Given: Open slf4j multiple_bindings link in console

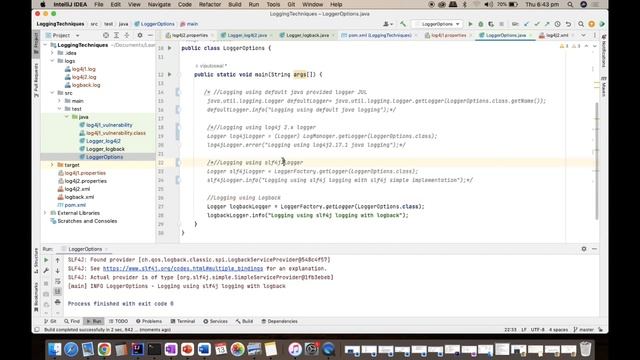Looking at the screenshot, I should pos(183,269).
